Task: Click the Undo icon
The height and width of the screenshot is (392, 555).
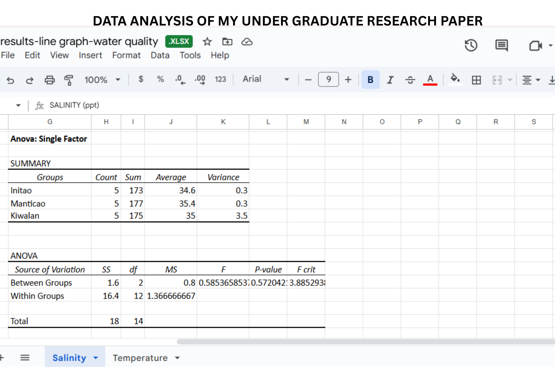Action: pos(10,80)
